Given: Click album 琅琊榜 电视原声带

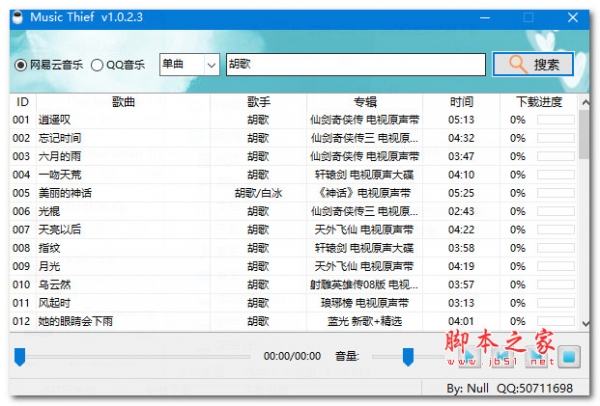Looking at the screenshot, I should coord(365,303).
